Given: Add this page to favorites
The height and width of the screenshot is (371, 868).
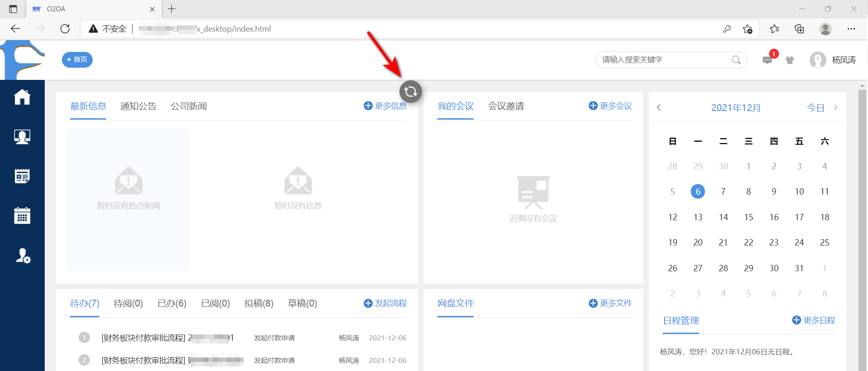Looking at the screenshot, I should [747, 29].
